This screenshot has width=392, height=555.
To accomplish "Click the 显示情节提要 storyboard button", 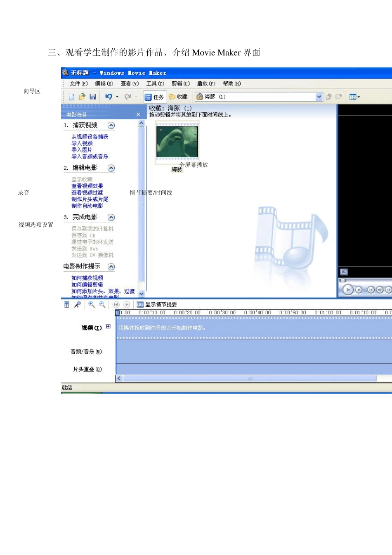I will [x=157, y=305].
